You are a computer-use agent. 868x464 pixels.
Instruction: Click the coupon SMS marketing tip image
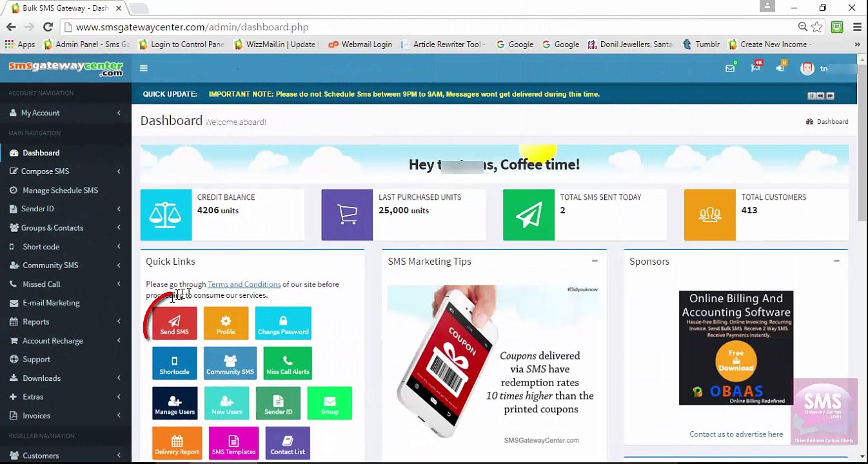(x=493, y=365)
